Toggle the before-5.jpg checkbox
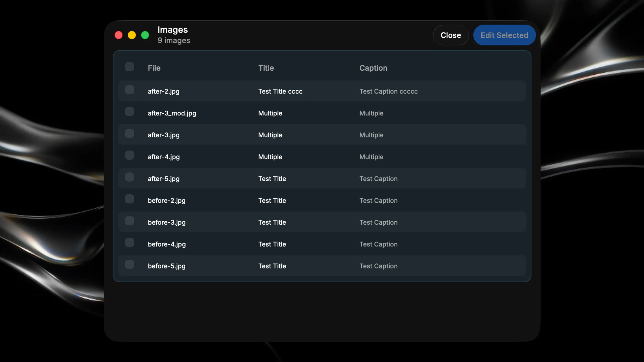This screenshot has height=362, width=644. 129,264
